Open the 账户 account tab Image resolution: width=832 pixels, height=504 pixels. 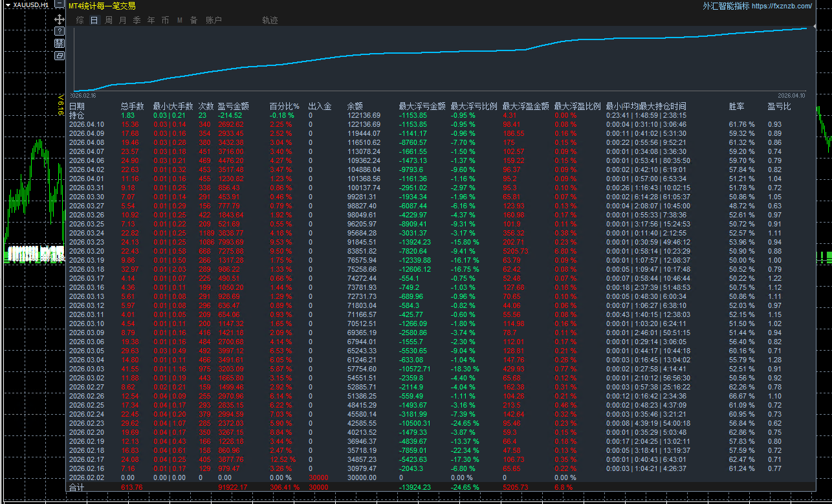point(213,21)
